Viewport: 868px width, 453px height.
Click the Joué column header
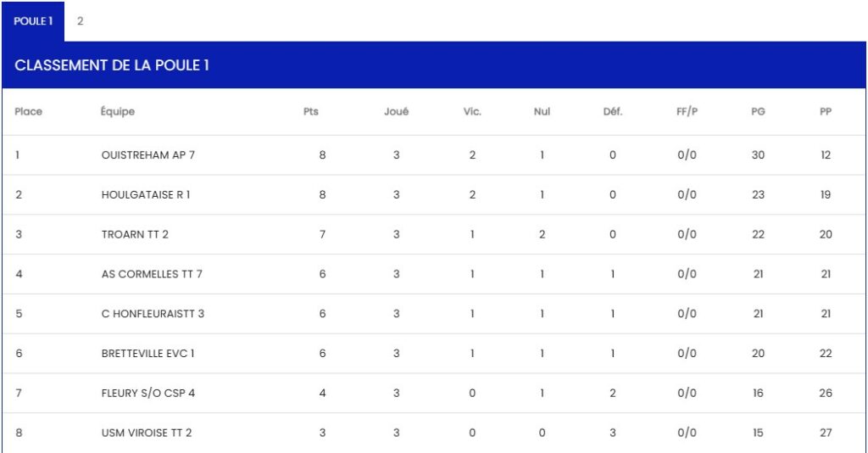[x=396, y=112]
